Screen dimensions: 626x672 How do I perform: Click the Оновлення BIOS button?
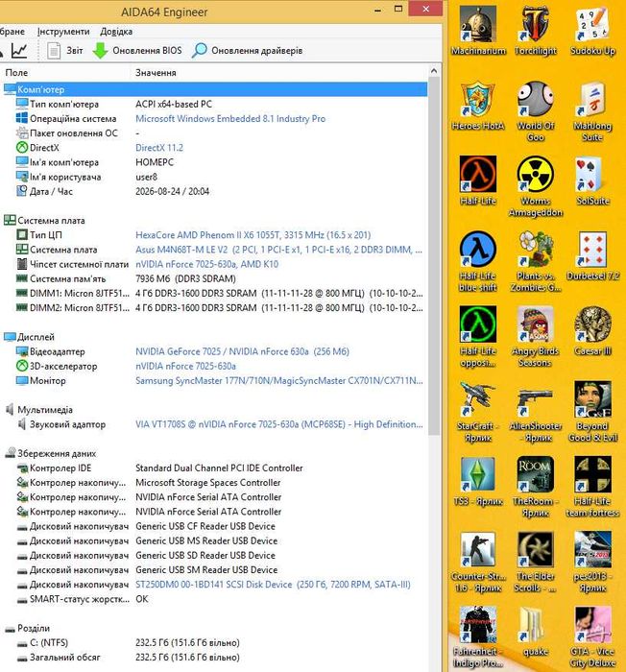click(x=137, y=51)
